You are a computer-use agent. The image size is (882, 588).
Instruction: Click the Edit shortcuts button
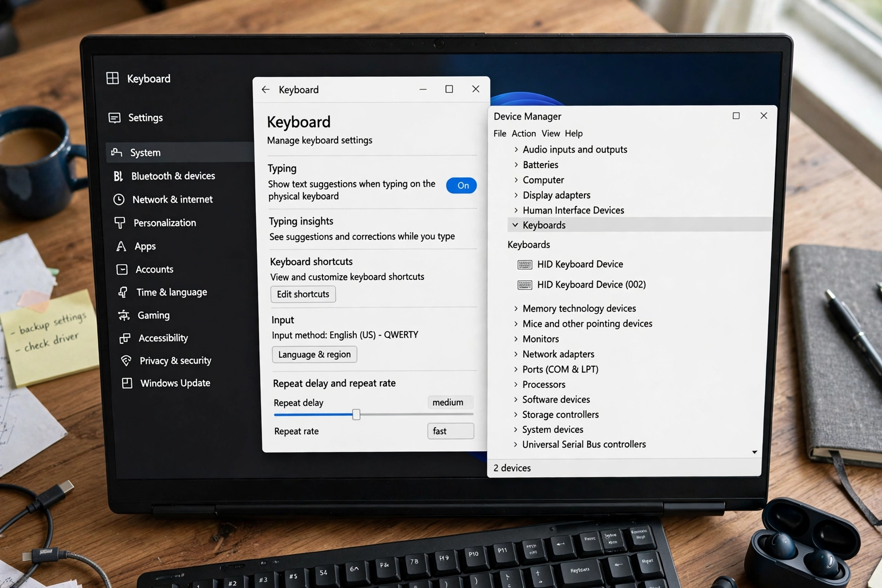(x=303, y=294)
